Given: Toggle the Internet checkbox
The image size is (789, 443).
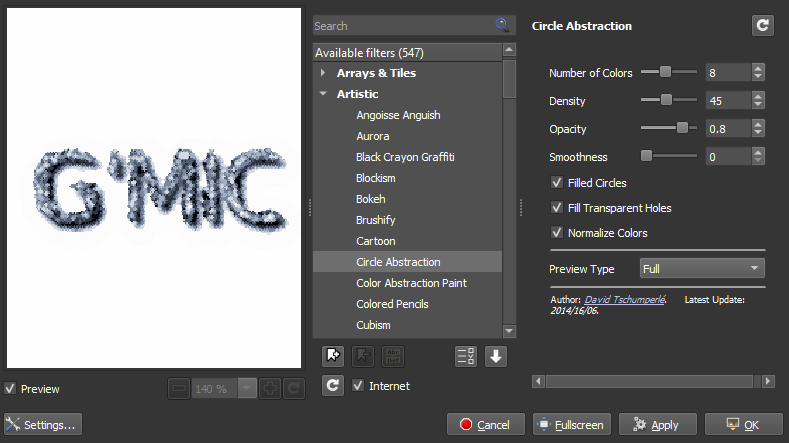Looking at the screenshot, I should pos(358,386).
